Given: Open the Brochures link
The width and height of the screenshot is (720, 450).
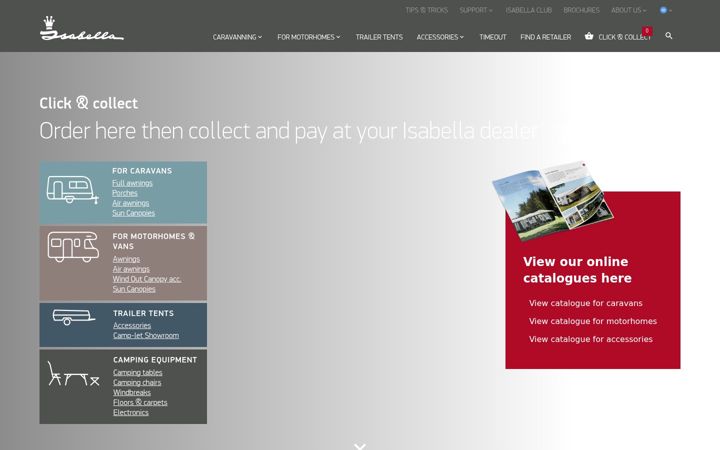Looking at the screenshot, I should pos(581,10).
